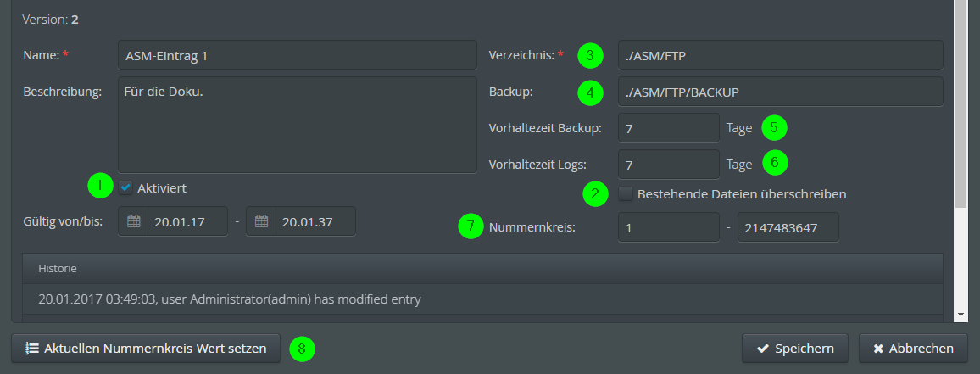Open the valid-from date calendar icon

pyautogui.click(x=133, y=221)
